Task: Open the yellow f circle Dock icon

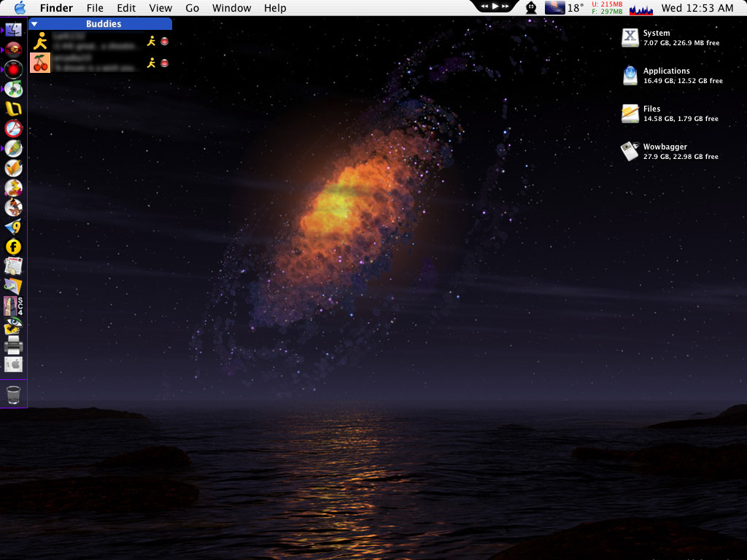Action: pyautogui.click(x=13, y=247)
